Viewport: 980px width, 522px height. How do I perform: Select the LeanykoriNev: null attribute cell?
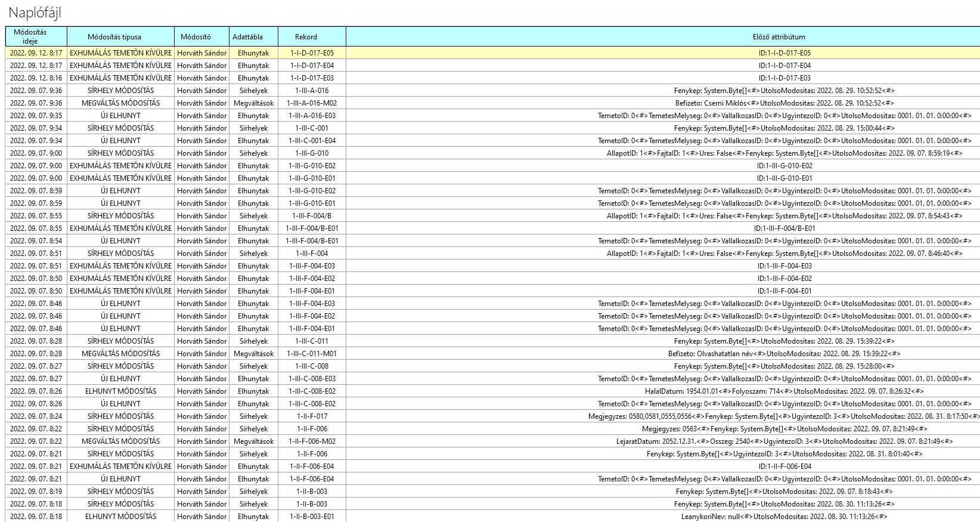tap(784, 517)
